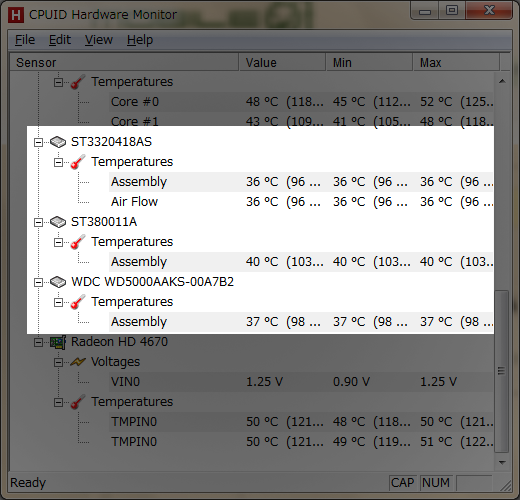520x500 pixels.
Task: Collapse the Radeon HD 4670 node
Action: pyautogui.click(x=38, y=342)
